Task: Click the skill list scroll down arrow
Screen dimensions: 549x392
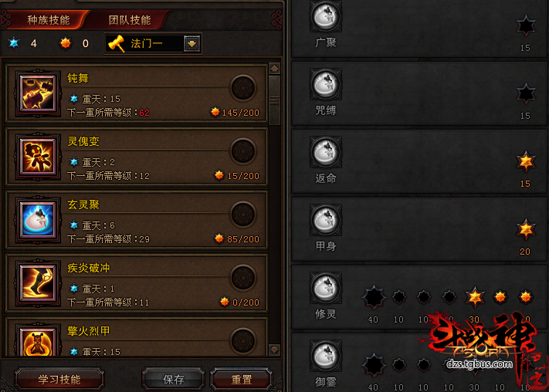Action: 274,349
